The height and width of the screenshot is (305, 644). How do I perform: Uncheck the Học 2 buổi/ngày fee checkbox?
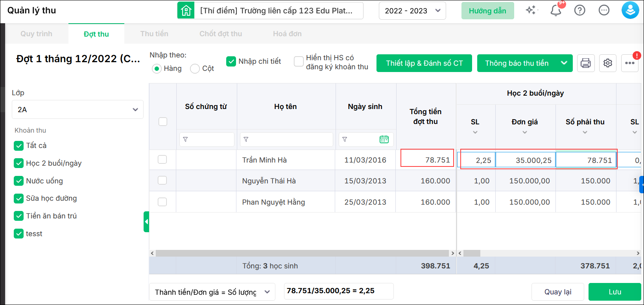coord(18,163)
